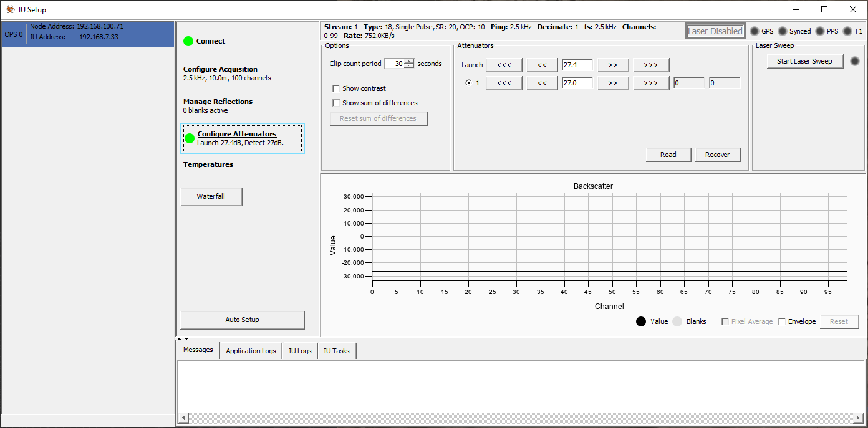Toggle the Envelope checkbox under Backscatter chart

click(x=782, y=321)
